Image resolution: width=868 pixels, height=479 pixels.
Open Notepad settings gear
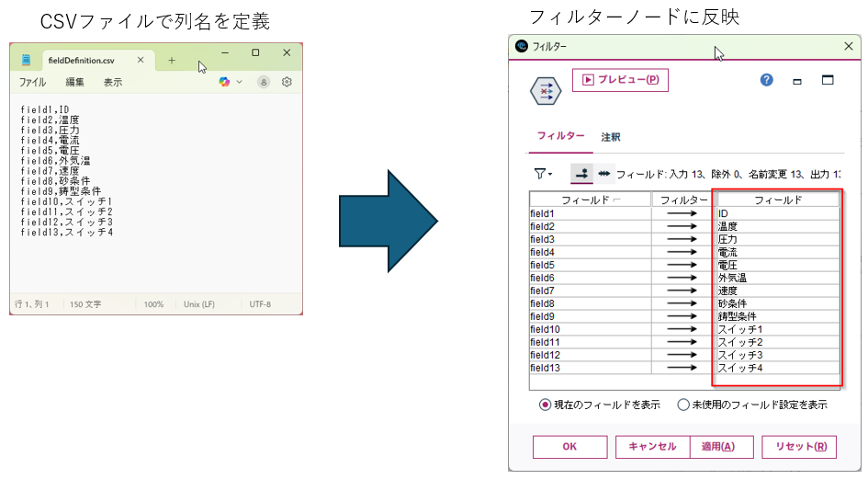(287, 82)
